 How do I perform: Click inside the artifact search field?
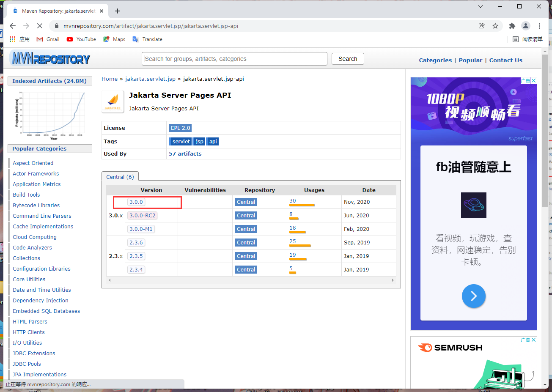[x=234, y=59]
